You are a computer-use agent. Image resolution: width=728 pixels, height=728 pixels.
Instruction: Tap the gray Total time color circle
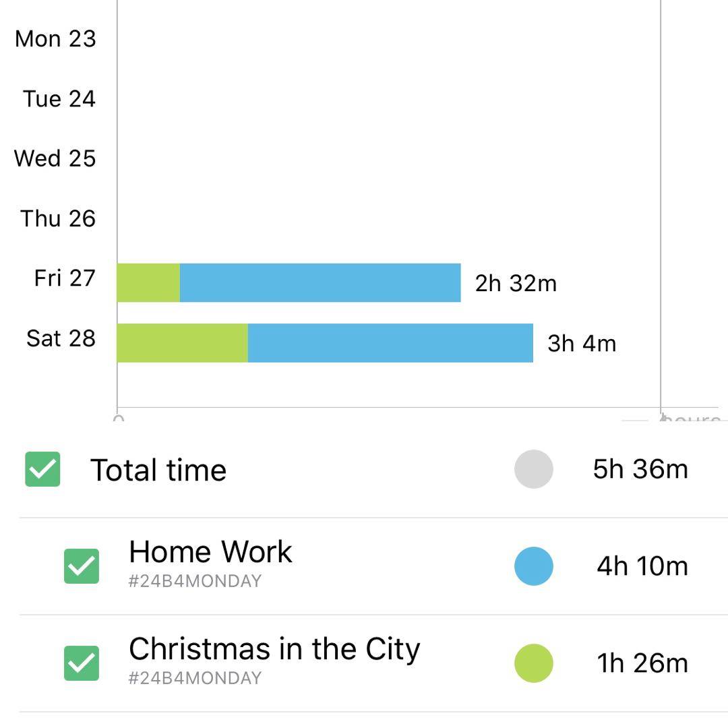click(533, 469)
